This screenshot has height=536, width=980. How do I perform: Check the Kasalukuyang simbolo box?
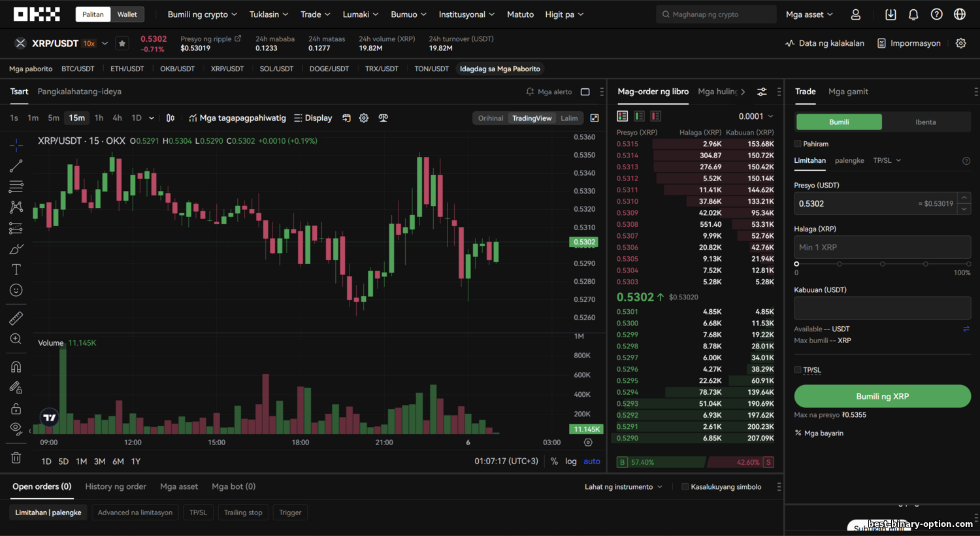(685, 487)
